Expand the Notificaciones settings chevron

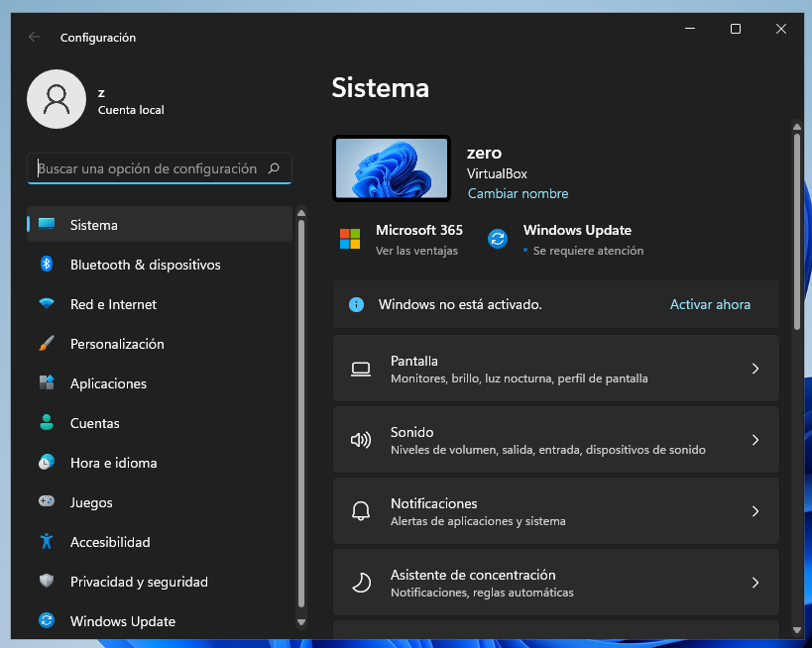click(755, 511)
